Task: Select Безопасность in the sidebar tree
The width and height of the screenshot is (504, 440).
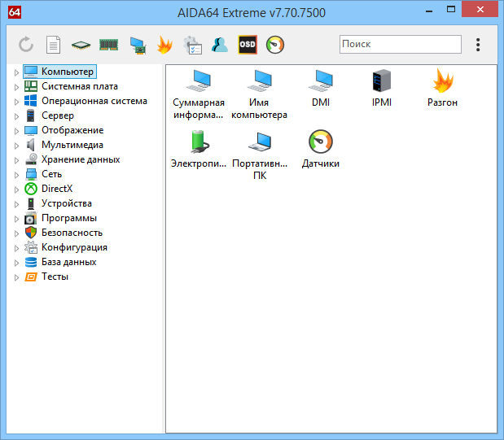Action: (x=72, y=233)
